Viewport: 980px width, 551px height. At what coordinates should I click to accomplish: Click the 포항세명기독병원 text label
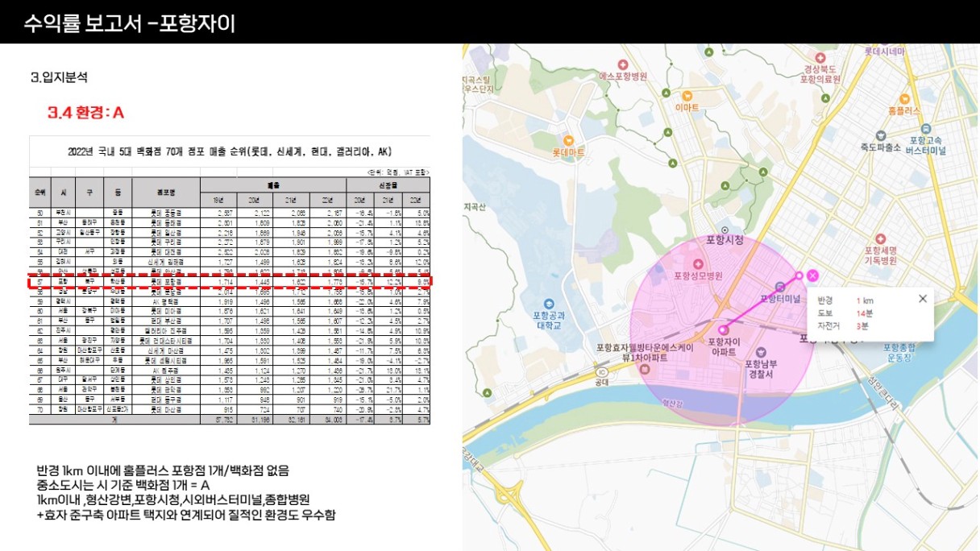coord(880,256)
